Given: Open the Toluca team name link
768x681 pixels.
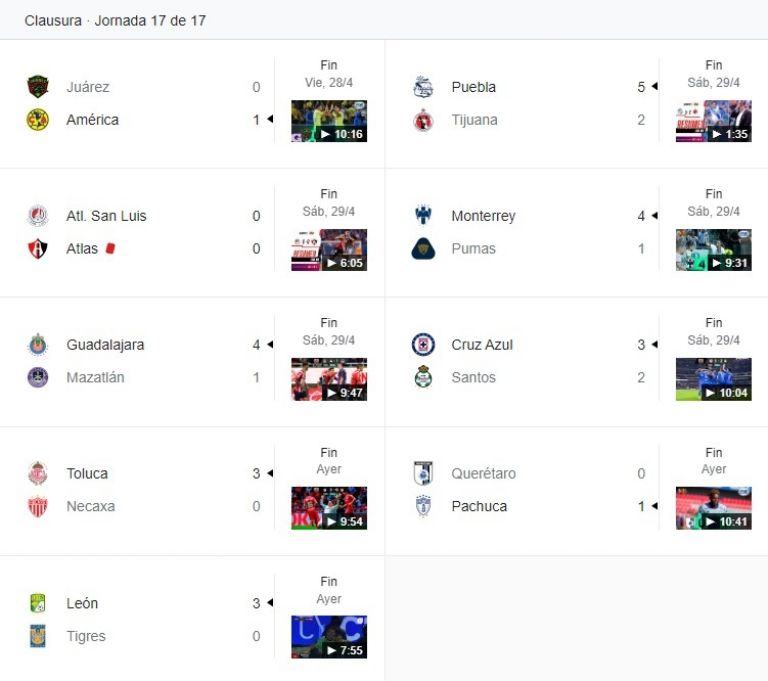Looking at the screenshot, I should click(x=87, y=473).
